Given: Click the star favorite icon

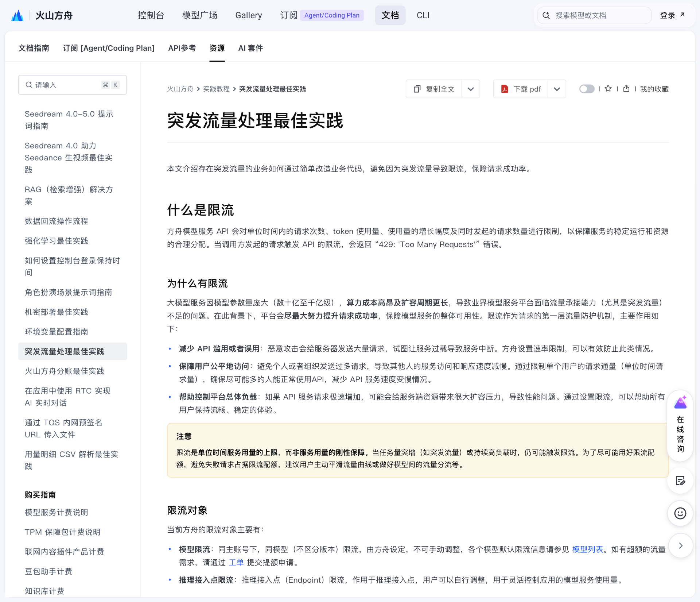Looking at the screenshot, I should (608, 89).
